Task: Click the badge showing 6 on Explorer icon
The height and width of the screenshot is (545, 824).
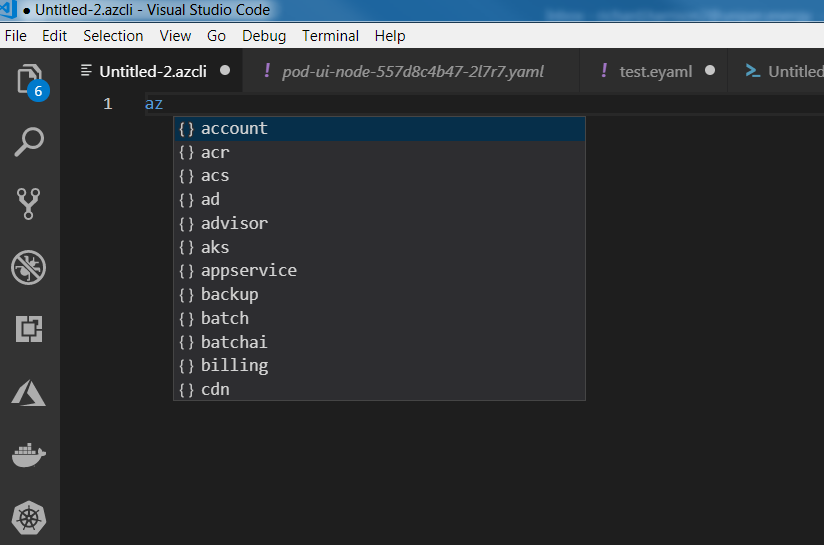Action: click(x=38, y=91)
